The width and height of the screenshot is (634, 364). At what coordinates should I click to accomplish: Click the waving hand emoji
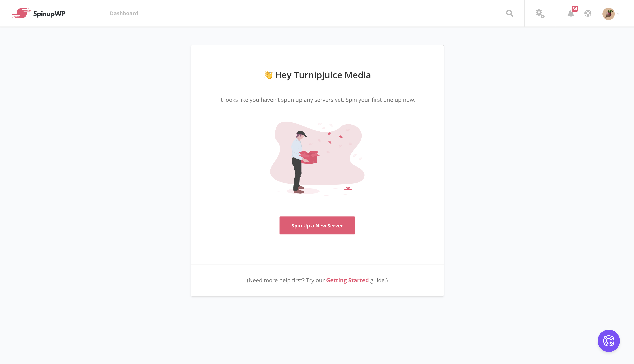tap(268, 75)
